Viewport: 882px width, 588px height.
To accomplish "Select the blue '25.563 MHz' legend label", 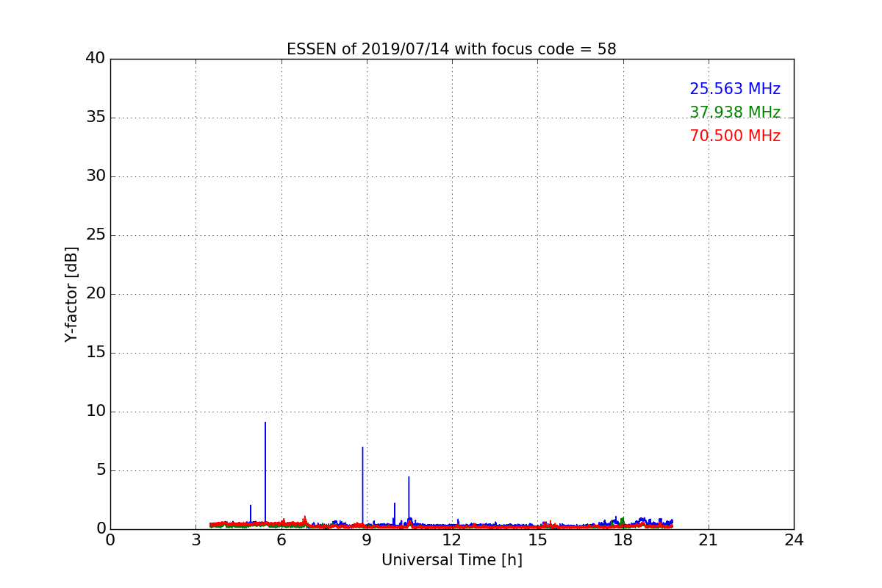I will pyautogui.click(x=735, y=89).
